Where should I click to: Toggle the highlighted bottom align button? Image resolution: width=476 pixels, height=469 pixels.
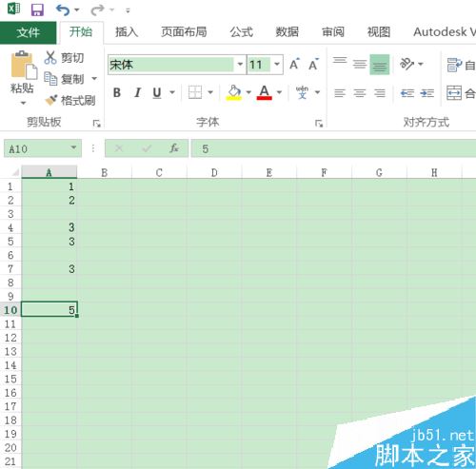coord(380,65)
